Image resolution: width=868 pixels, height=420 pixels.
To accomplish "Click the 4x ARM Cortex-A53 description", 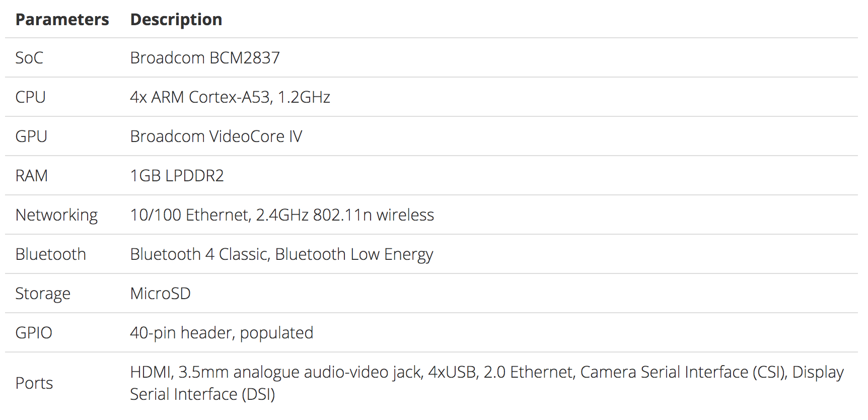I will pos(230,97).
